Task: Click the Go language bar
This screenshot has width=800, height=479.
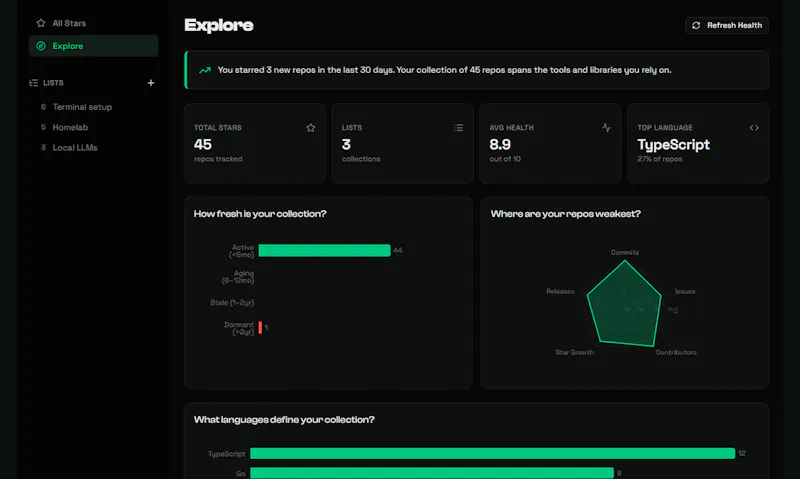Action: pos(432,473)
